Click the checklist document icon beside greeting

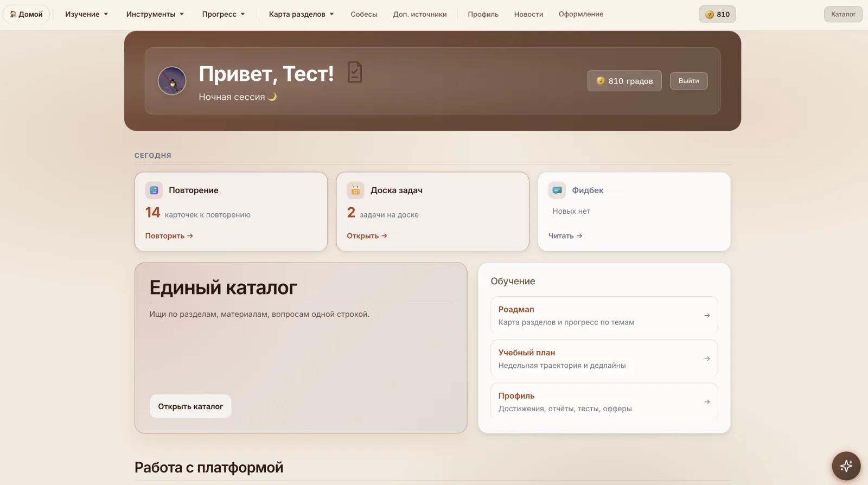point(355,72)
